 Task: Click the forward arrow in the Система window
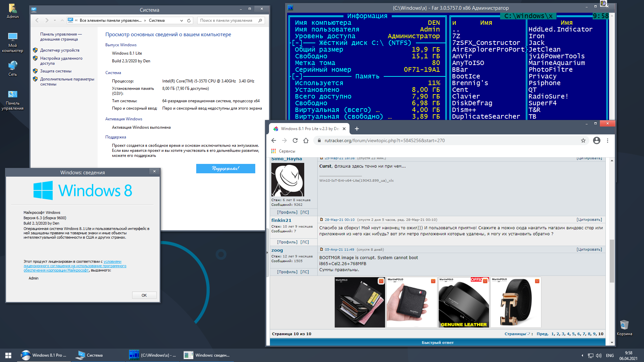(x=47, y=20)
